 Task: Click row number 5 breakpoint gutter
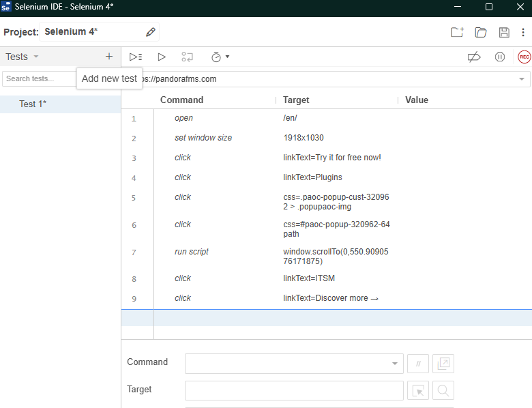click(x=134, y=198)
